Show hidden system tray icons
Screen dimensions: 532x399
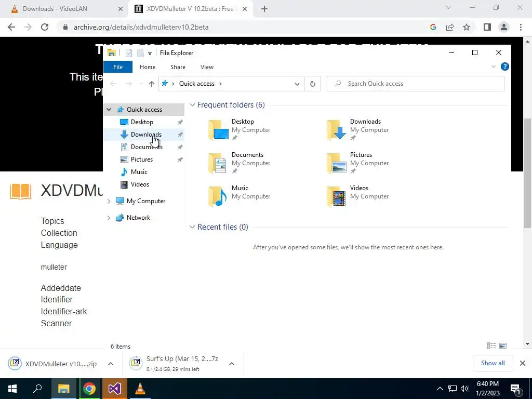[x=440, y=389]
